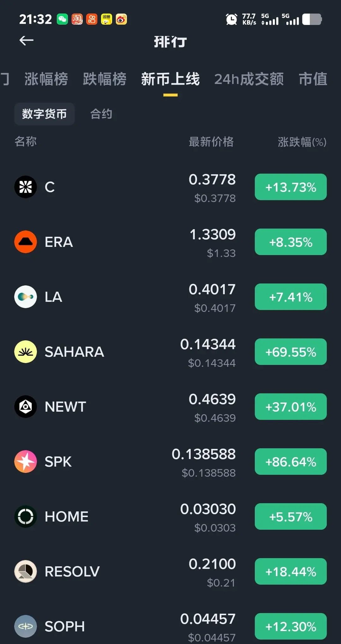The image size is (341, 644).
Task: Open the C coin icon
Action: point(26,187)
